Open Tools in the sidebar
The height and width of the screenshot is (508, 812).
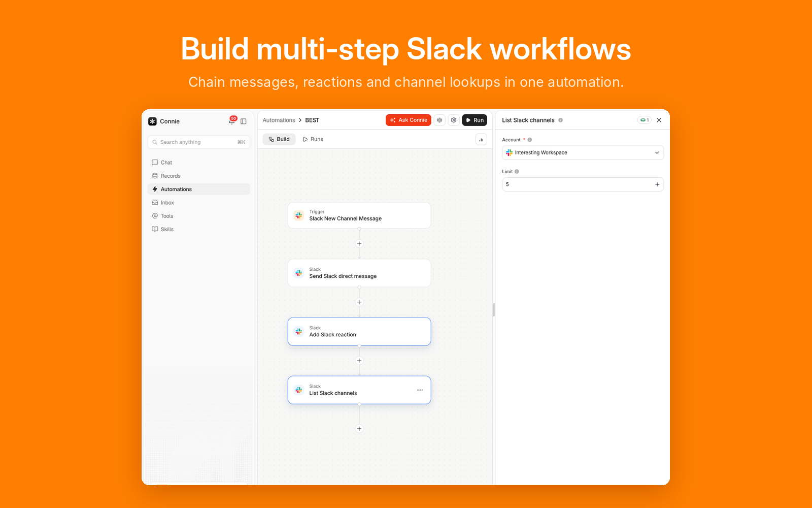(x=198, y=216)
